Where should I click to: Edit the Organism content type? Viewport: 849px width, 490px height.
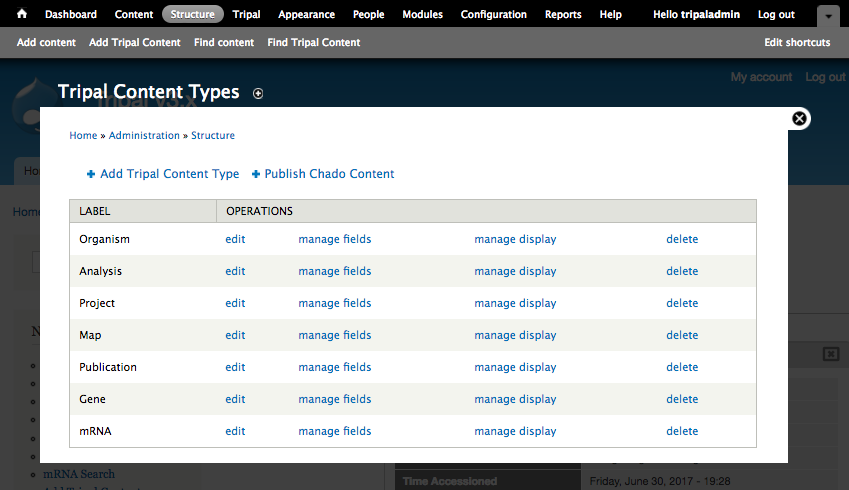coord(235,239)
